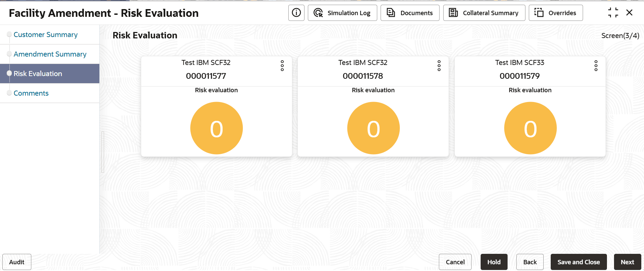Select the Risk Evaluation step

coord(50,74)
